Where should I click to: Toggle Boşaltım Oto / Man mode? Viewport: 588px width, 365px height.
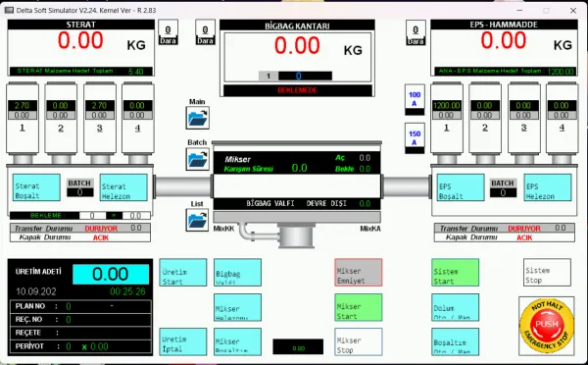coord(456,341)
